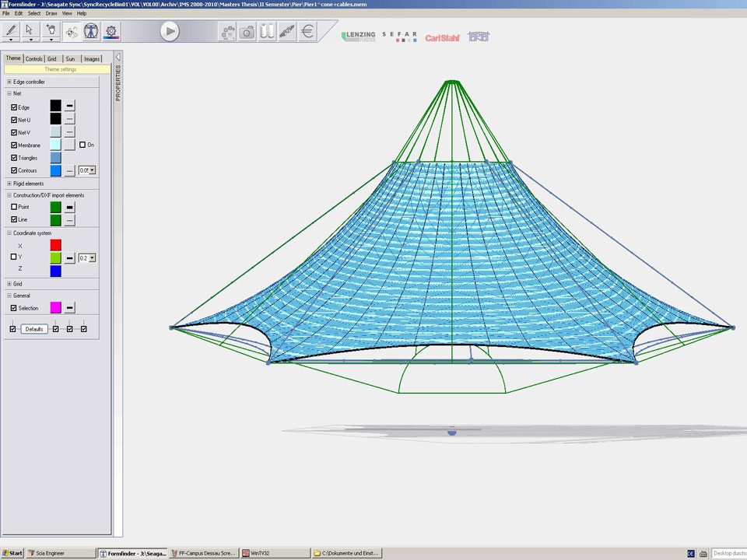Image resolution: width=747 pixels, height=560 pixels.
Task: Open the Draw menu
Action: pyautogui.click(x=51, y=13)
